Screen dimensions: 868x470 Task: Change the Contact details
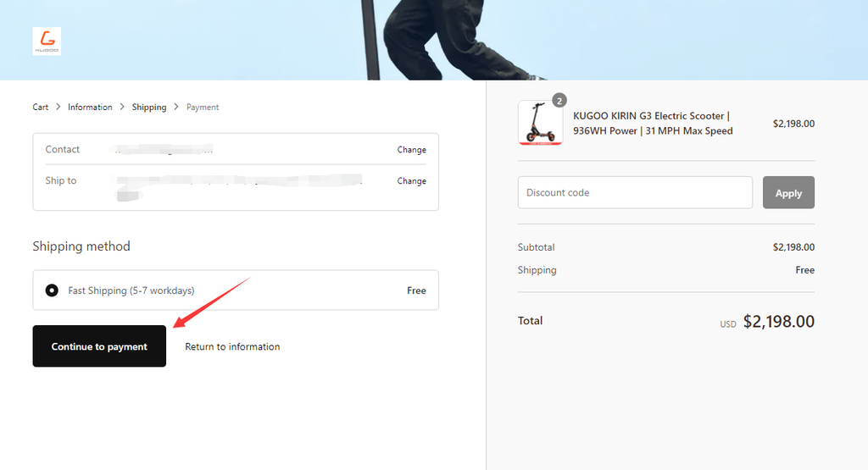pos(411,150)
